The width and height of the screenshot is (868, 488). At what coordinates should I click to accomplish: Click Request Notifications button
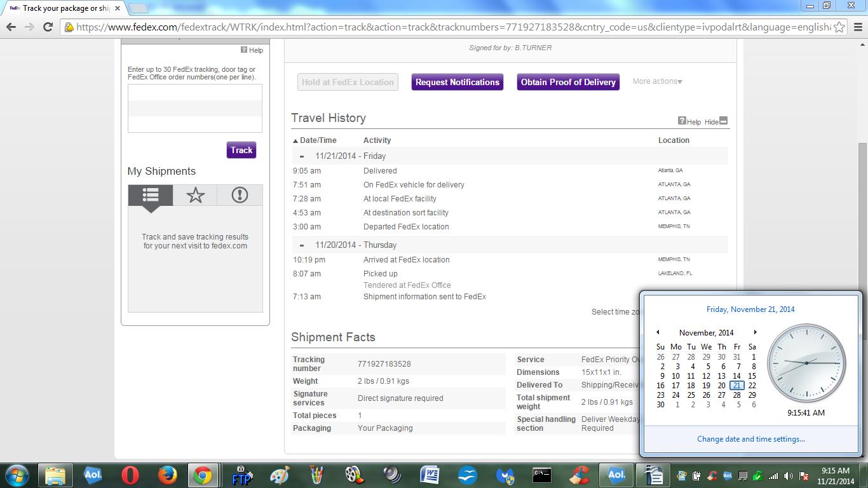(458, 82)
